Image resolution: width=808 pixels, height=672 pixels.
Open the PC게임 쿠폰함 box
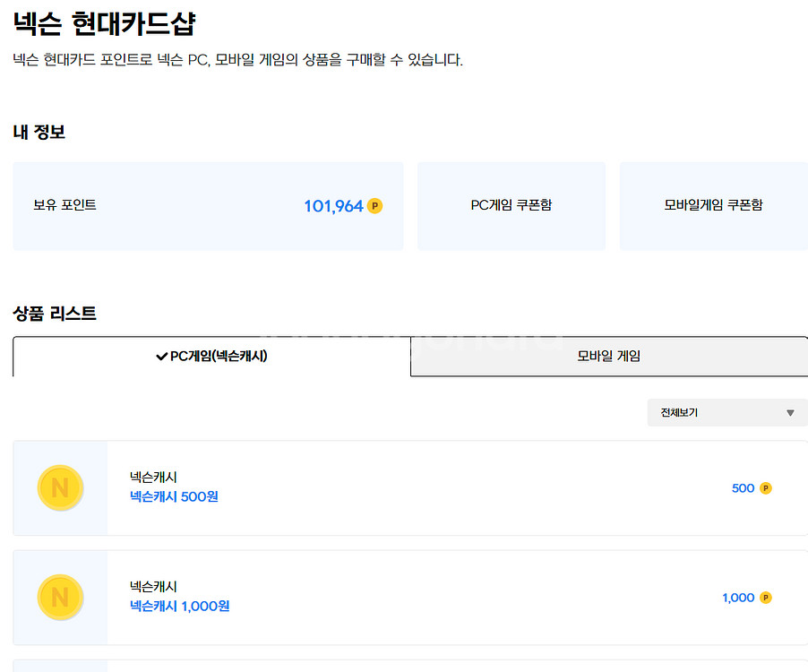pyautogui.click(x=511, y=206)
